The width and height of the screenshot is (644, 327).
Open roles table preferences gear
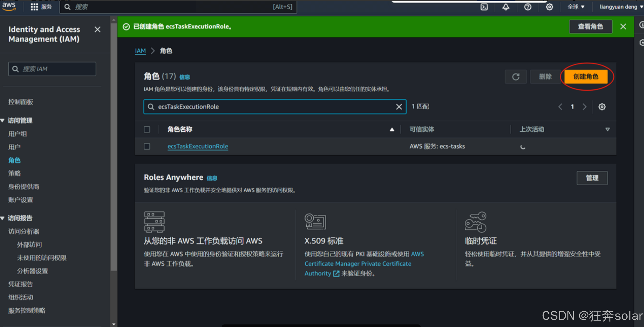(x=602, y=107)
